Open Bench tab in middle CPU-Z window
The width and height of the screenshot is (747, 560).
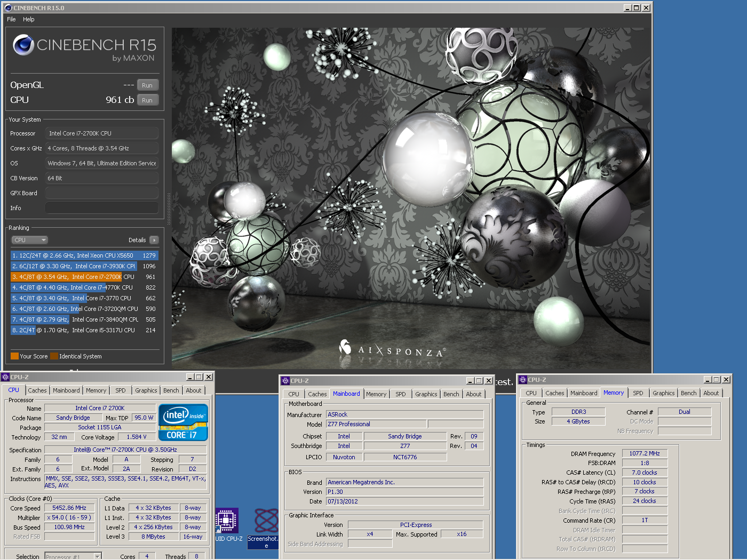tap(451, 394)
